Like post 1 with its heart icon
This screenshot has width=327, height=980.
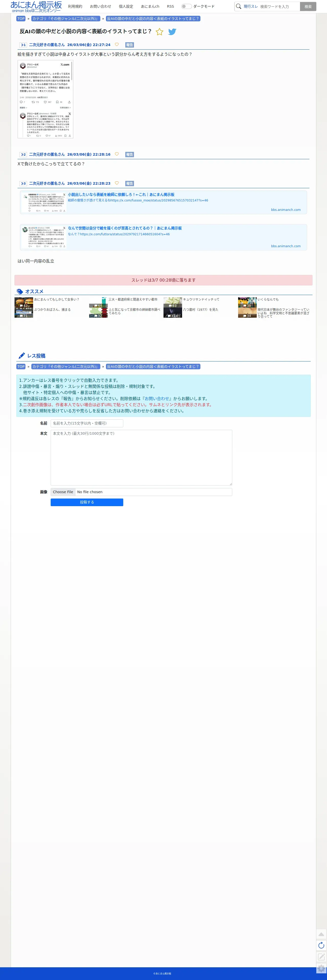point(117,45)
